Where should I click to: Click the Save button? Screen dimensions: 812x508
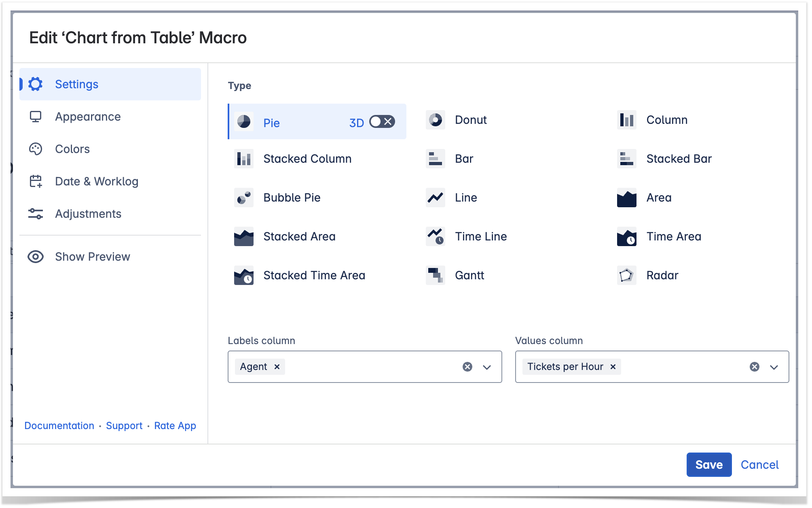click(x=708, y=465)
